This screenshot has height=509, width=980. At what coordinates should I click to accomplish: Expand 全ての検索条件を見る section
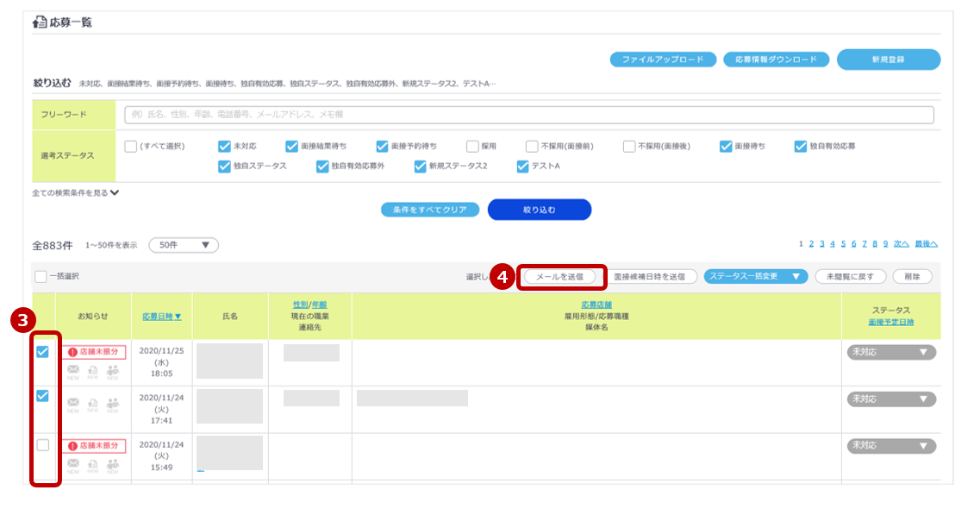pos(76,193)
